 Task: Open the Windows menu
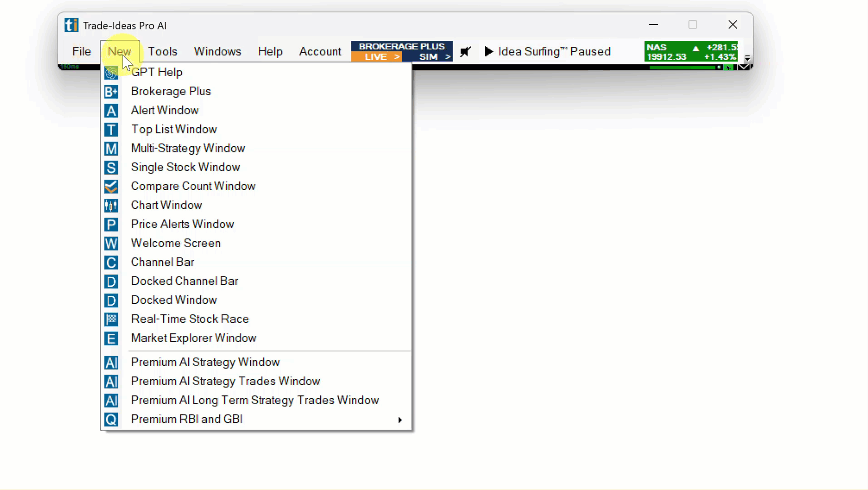pos(217,52)
